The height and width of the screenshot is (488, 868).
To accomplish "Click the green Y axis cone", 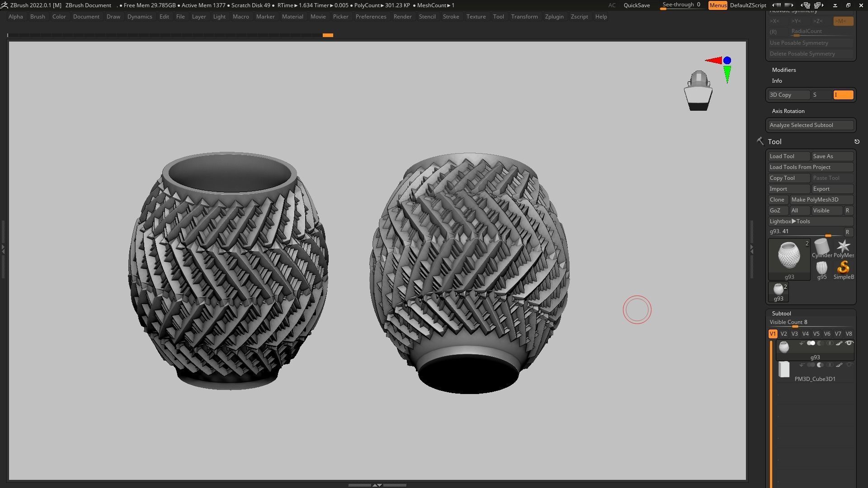I will click(x=727, y=75).
